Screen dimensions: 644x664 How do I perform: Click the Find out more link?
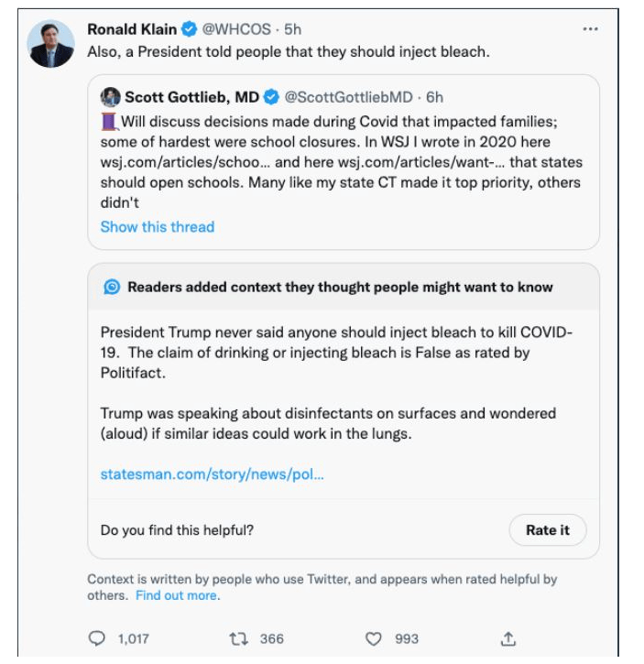[177, 595]
